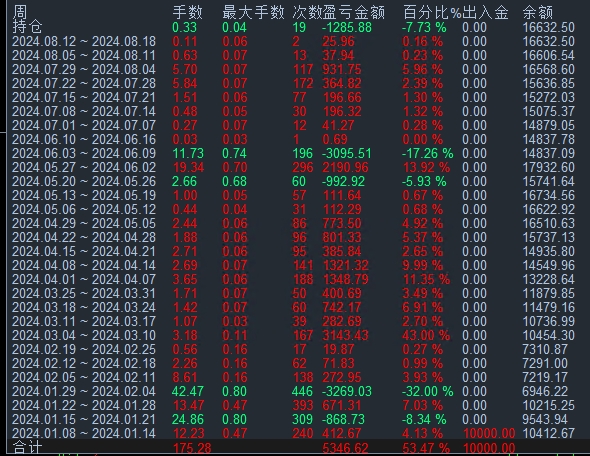The height and width of the screenshot is (456, 590).
Task: Select week 2024.07.29 ~ 2024.08.04
Action: [84, 69]
